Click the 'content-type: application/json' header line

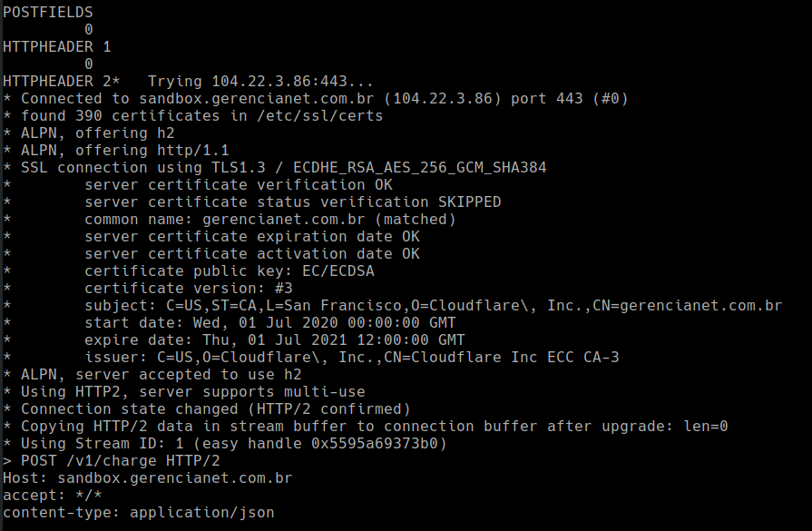(x=139, y=512)
